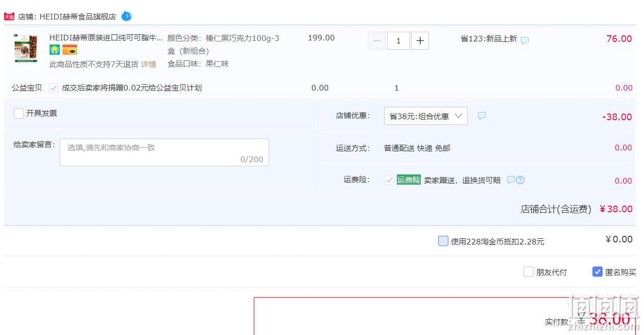Toggle the 公益宝贝 donation checkbox
644x335 pixels.
coord(53,88)
